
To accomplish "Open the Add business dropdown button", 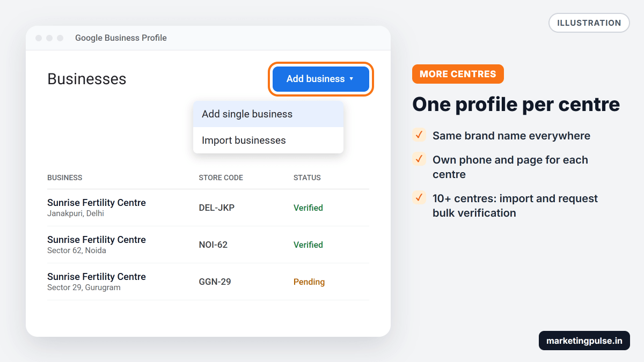I will (x=321, y=79).
